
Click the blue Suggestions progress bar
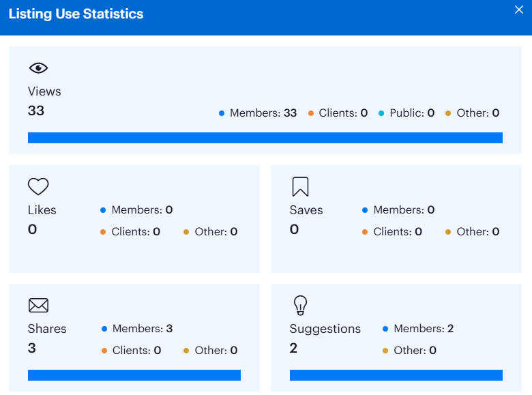point(396,375)
